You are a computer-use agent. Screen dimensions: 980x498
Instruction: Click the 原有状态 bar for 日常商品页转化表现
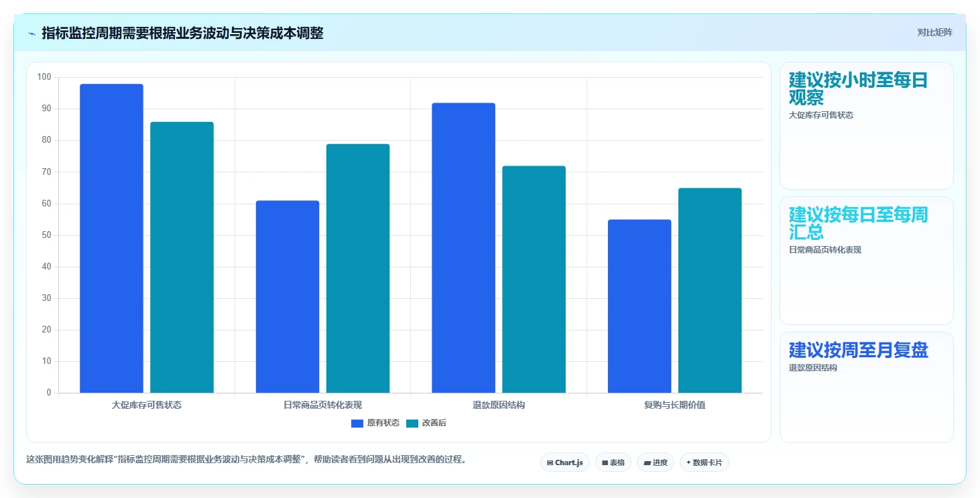pyautogui.click(x=288, y=297)
